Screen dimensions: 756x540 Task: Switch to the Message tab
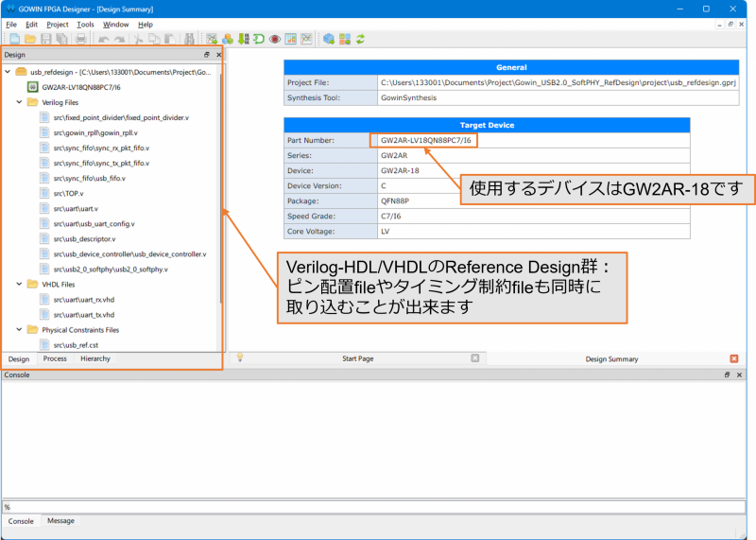[60, 521]
